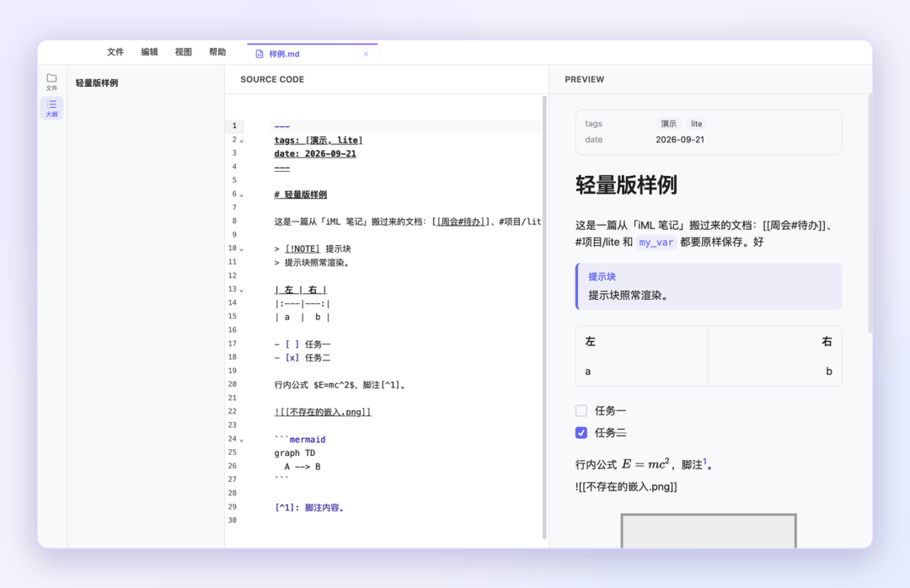910x588 pixels.
Task: Click the ![[不存在的嵌入.png]] text in preview
Action: 626,487
